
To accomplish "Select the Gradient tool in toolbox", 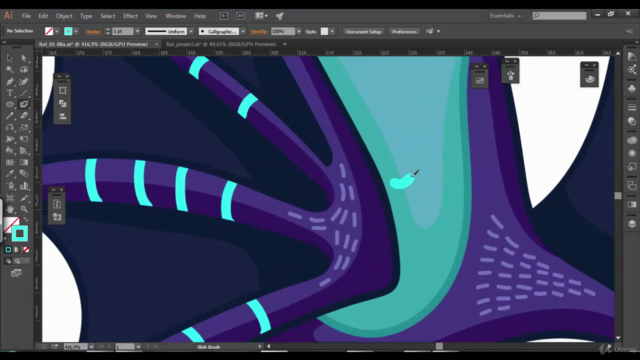I will tap(24, 162).
